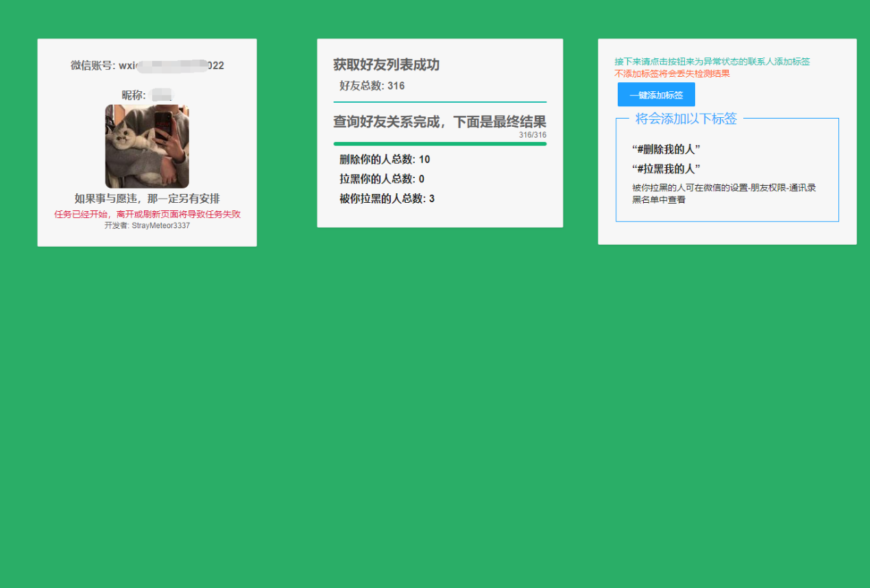Click the 查询好友关系完成 heading
Viewport: 870px width, 588px height.
[440, 121]
